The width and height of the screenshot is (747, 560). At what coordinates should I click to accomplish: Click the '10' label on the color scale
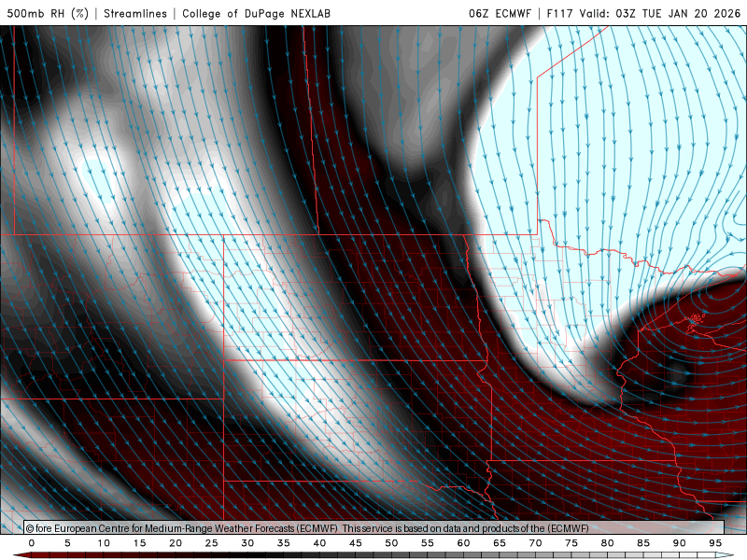coord(104,543)
